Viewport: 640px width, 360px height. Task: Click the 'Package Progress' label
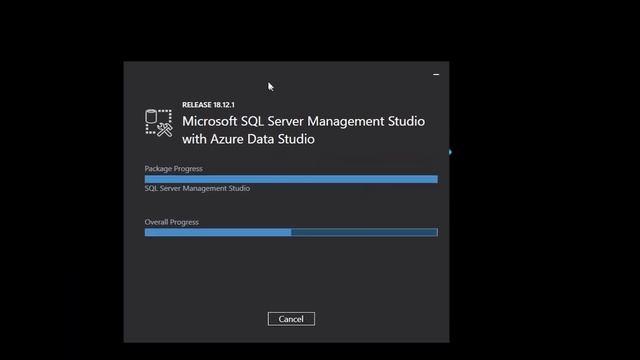coord(173,169)
